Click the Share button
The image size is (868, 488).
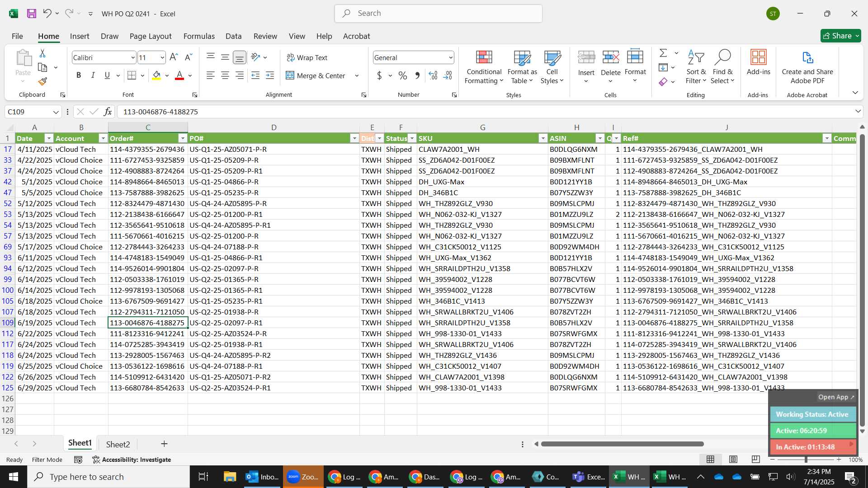[x=841, y=36]
